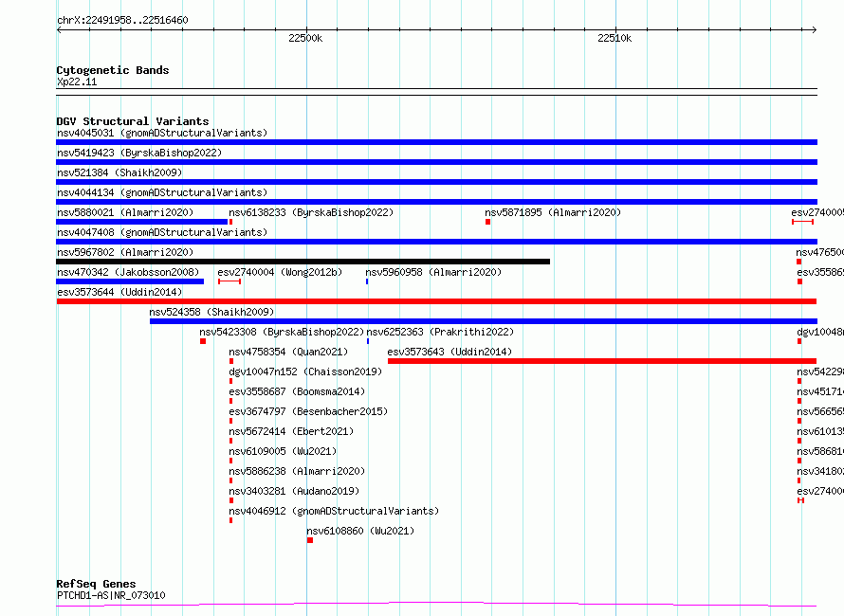Image resolution: width=844 pixels, height=616 pixels.
Task: Open the Cytogenetic Bands track heading
Action: [x=113, y=70]
